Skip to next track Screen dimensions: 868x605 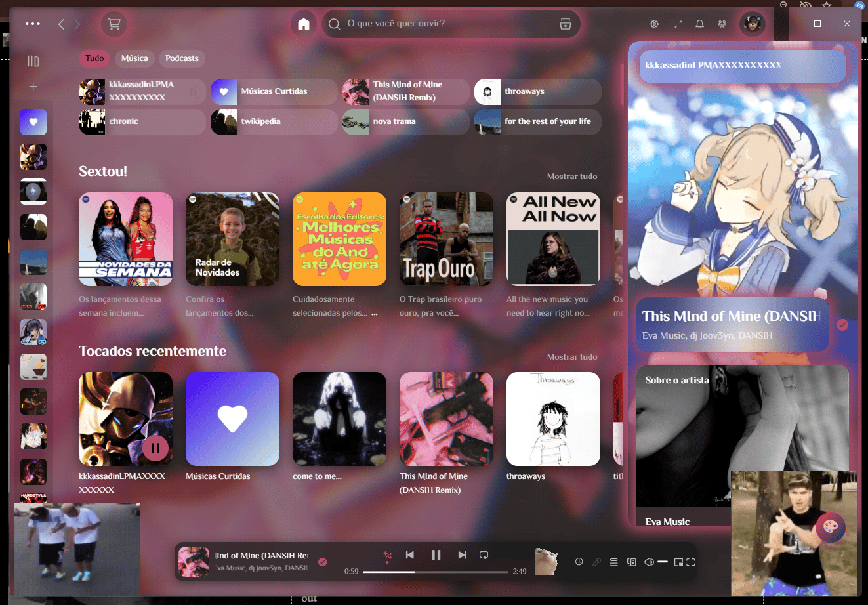[462, 555]
